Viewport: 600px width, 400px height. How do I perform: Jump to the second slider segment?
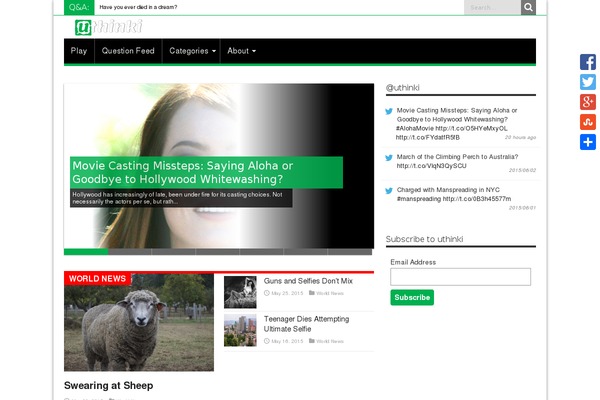pyautogui.click(x=130, y=252)
